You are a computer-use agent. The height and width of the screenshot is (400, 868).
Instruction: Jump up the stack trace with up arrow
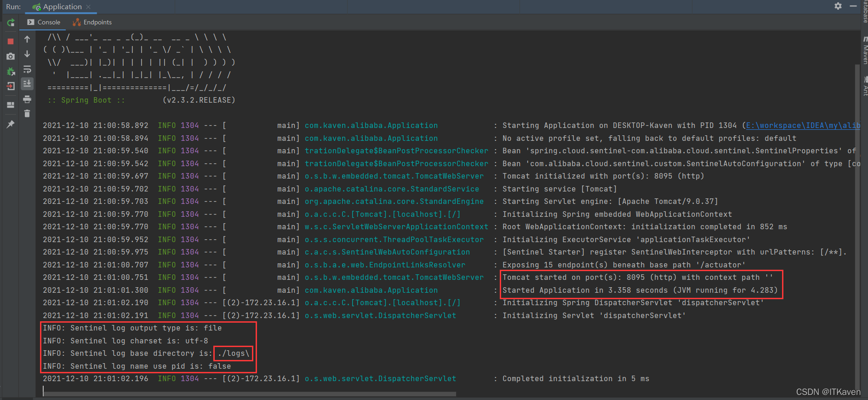pos(27,39)
